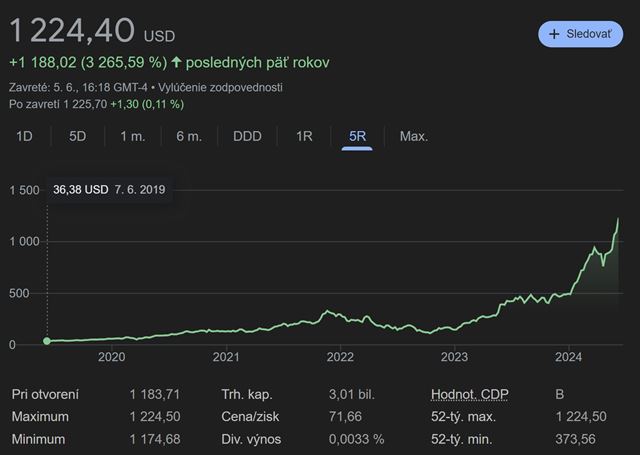Click the 1 500 y-axis label
Image resolution: width=640 pixels, height=455 pixels.
[24, 190]
